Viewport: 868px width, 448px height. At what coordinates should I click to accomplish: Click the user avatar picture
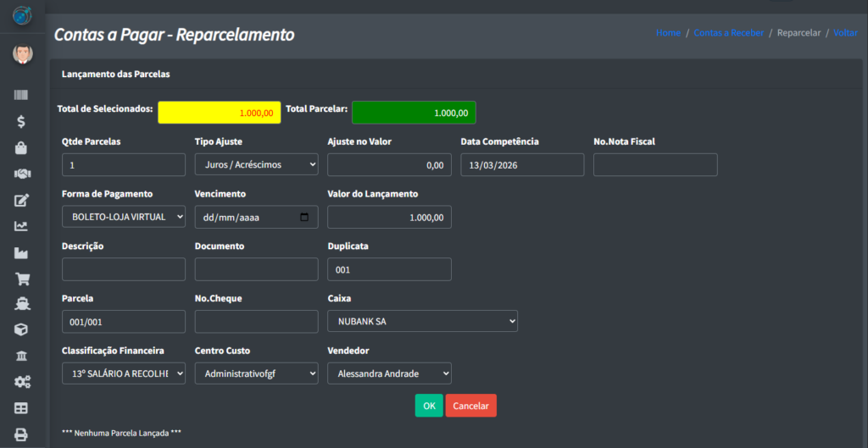(22, 54)
